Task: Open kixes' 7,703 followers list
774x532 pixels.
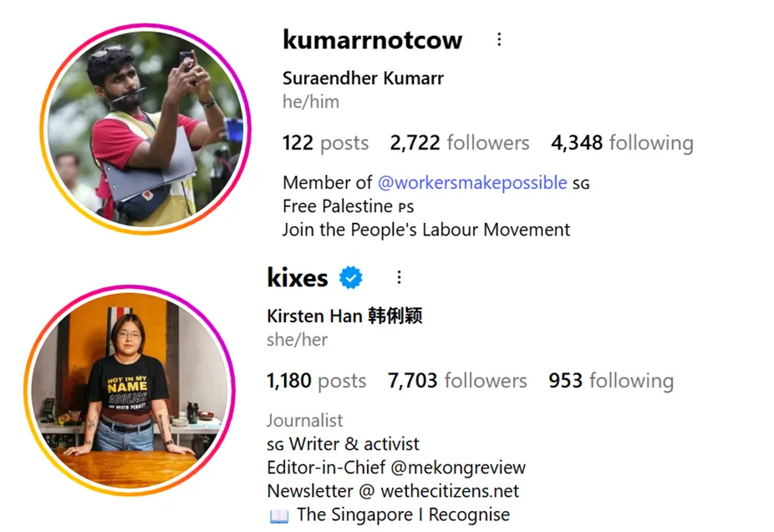Action: (457, 381)
